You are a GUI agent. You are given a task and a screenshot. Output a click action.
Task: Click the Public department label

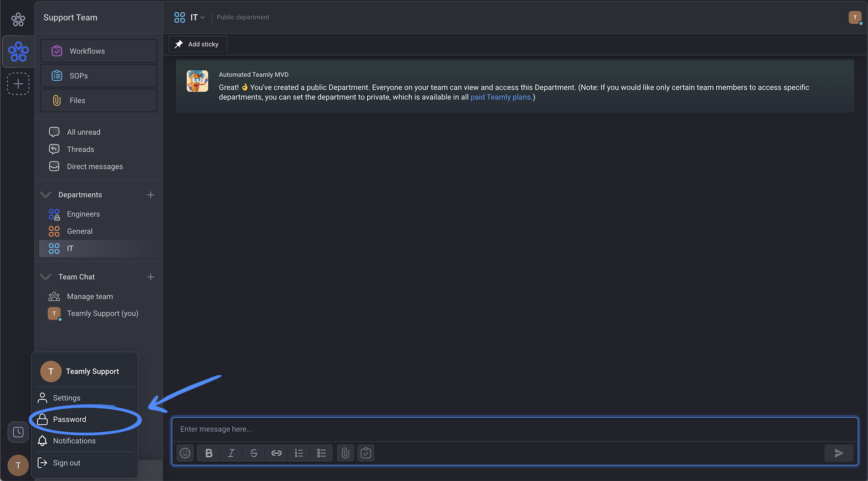[x=243, y=17]
